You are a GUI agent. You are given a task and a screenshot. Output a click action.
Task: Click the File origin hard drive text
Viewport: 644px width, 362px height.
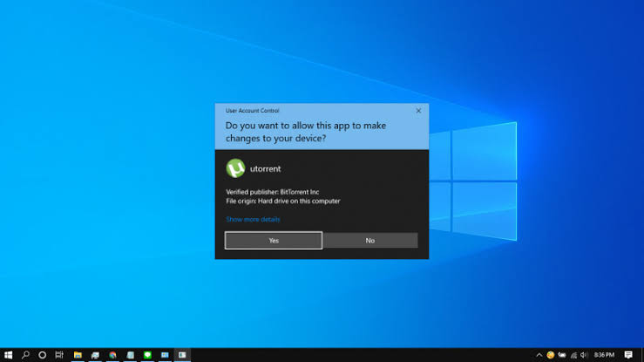point(283,201)
